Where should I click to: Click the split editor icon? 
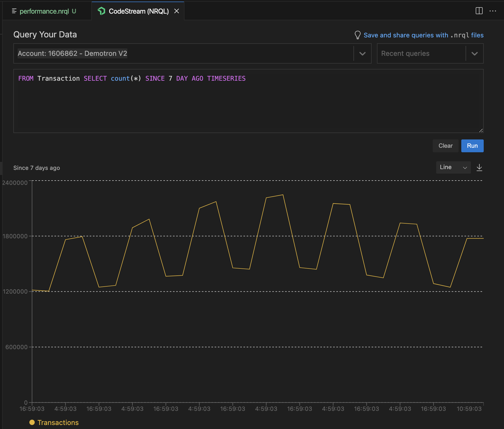click(x=479, y=11)
